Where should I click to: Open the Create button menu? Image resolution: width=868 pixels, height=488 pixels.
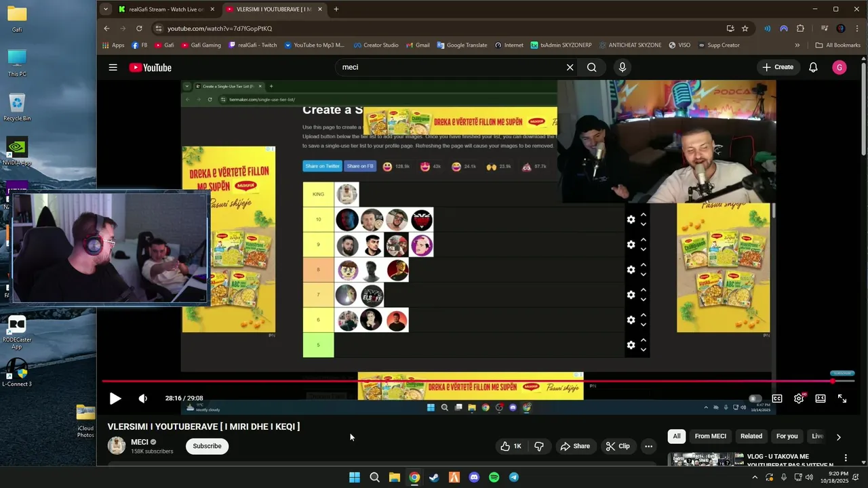(x=777, y=67)
